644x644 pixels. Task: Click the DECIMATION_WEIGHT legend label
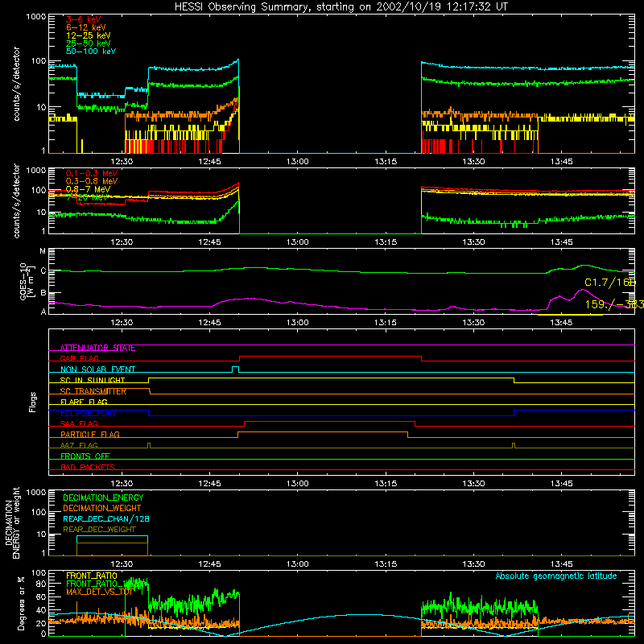[x=102, y=508]
